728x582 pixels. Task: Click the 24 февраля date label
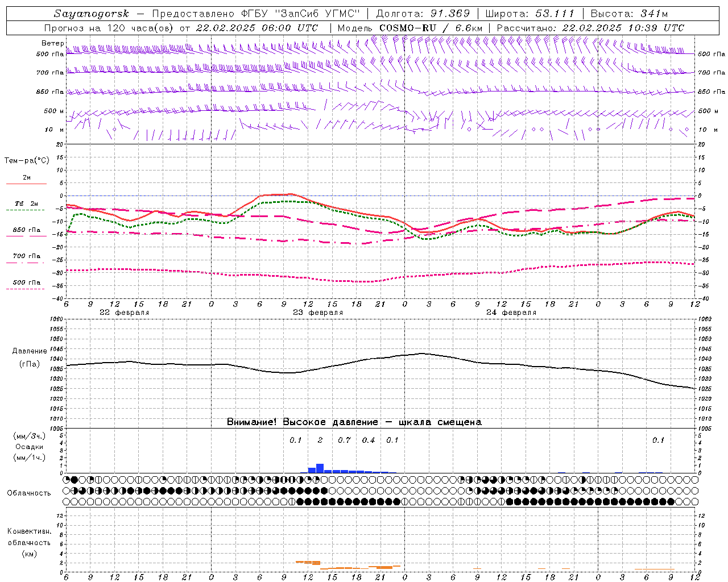pos(511,313)
